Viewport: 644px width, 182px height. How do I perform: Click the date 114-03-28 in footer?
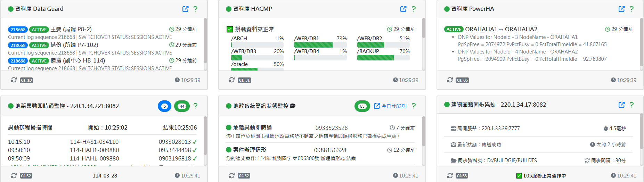click(x=105, y=176)
